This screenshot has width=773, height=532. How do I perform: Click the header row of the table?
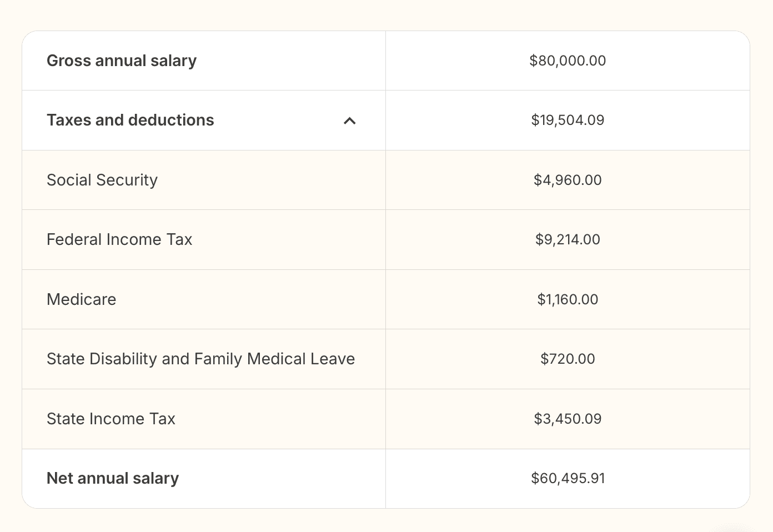tap(385, 61)
